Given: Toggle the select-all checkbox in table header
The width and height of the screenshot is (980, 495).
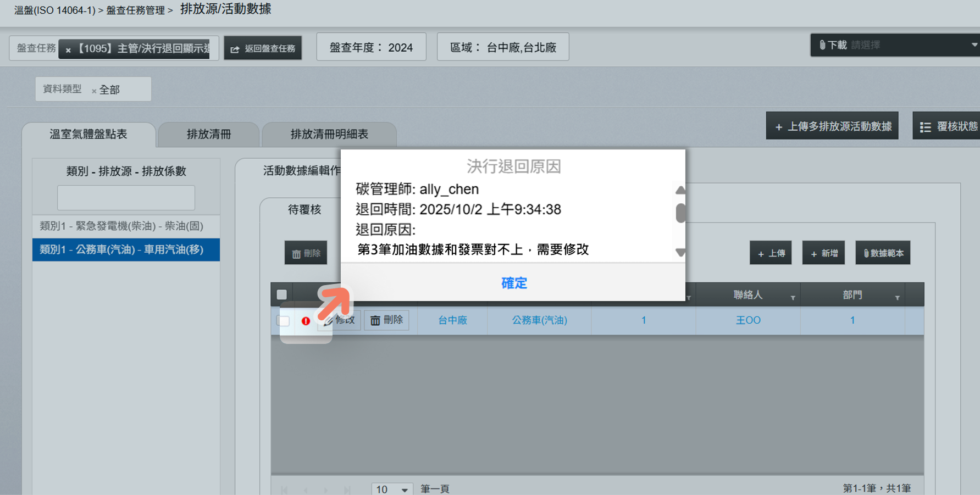Looking at the screenshot, I should click(x=282, y=294).
